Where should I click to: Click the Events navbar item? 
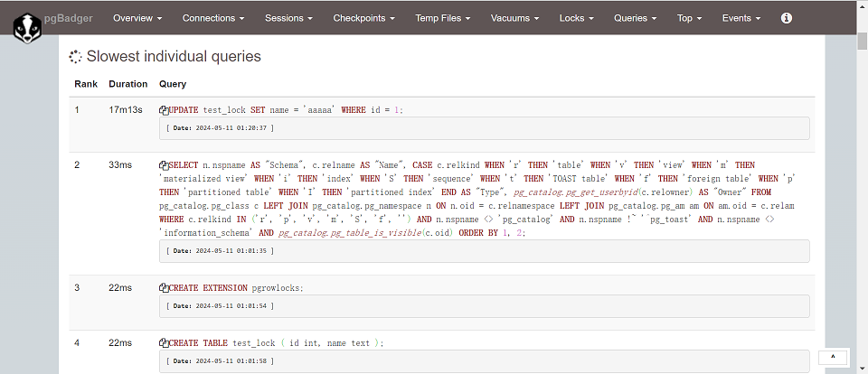[741, 18]
